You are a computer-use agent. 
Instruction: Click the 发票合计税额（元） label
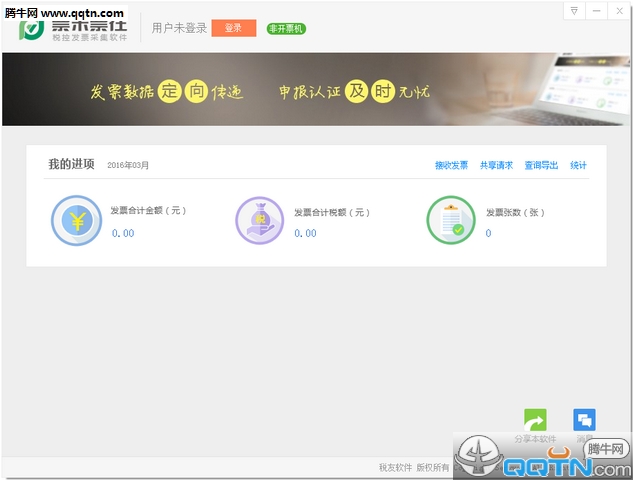(332, 212)
